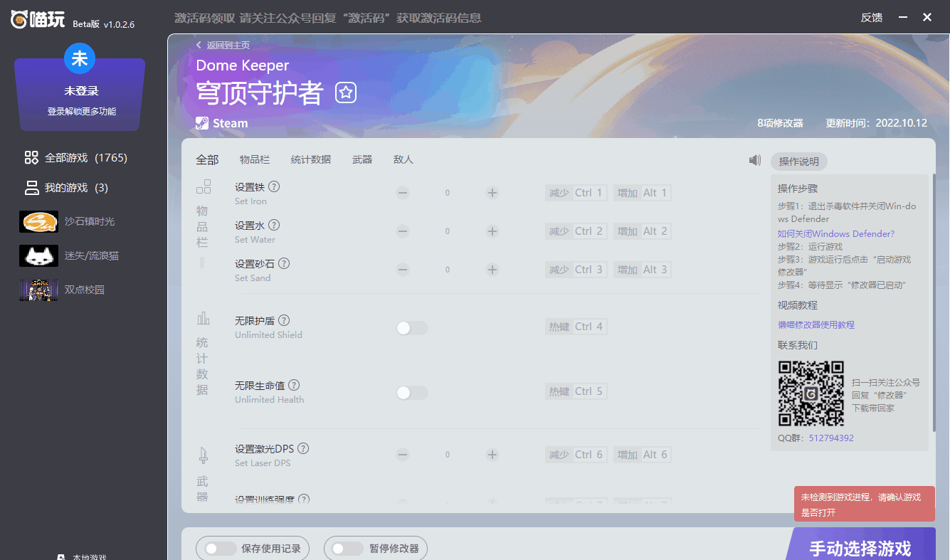Viewport: 950px width, 560px height.
Task: Open 反馈 feedback link
Action: tap(872, 18)
